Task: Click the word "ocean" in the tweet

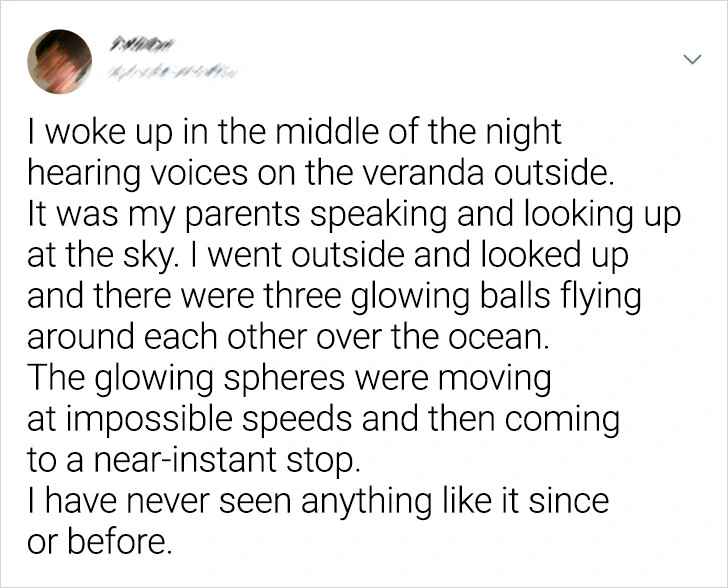Action: [503, 337]
